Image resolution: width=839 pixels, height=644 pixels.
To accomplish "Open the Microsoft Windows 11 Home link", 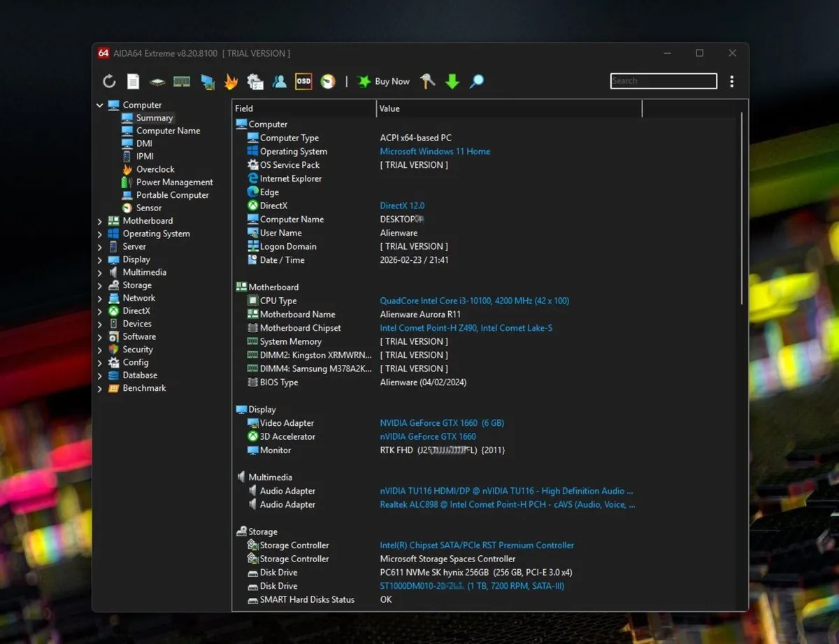I will 435,151.
